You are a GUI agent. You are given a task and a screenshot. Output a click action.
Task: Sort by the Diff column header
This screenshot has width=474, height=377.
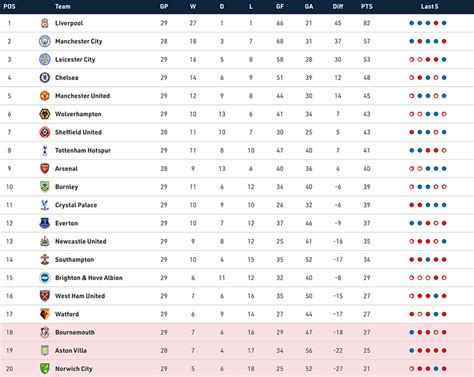(338, 6)
